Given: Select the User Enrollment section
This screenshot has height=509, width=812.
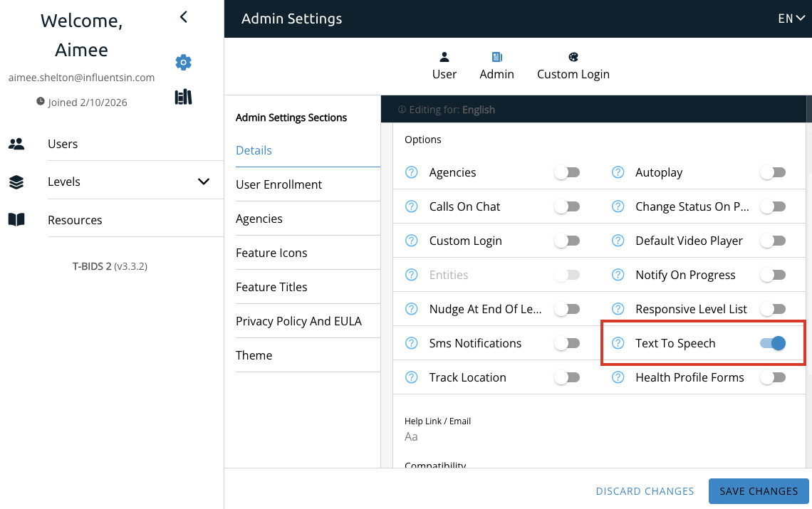Looking at the screenshot, I should pos(279,184).
